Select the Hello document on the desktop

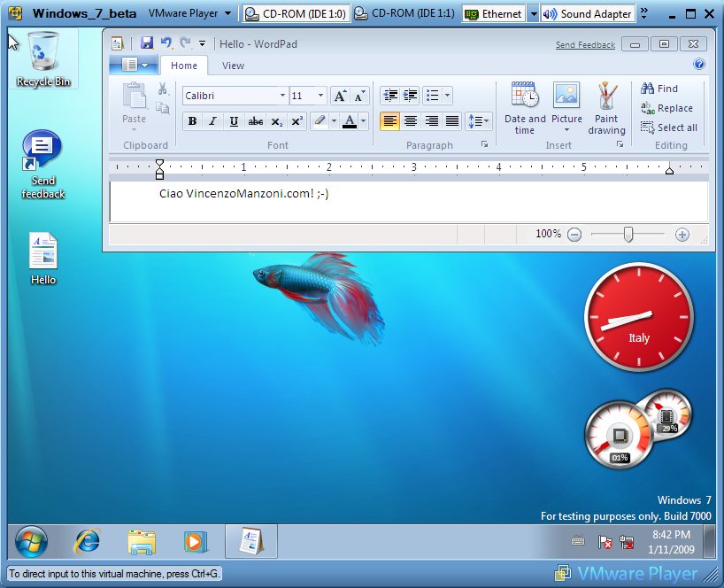[x=43, y=259]
